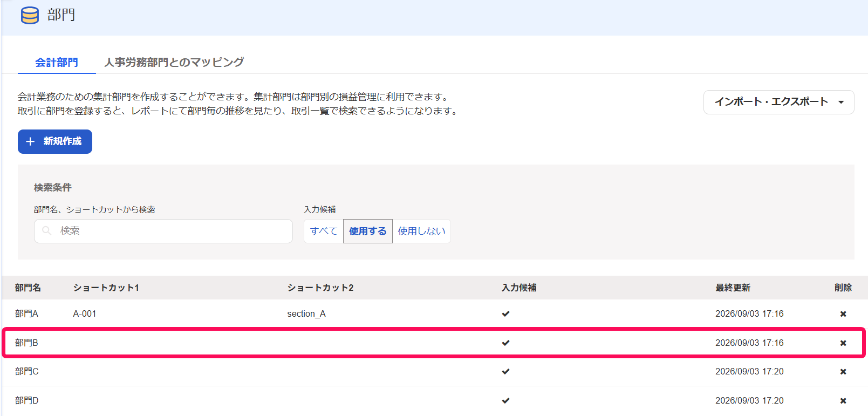This screenshot has width=868, height=416.
Task: Delete 部門A using its × icon
Action: [843, 314]
